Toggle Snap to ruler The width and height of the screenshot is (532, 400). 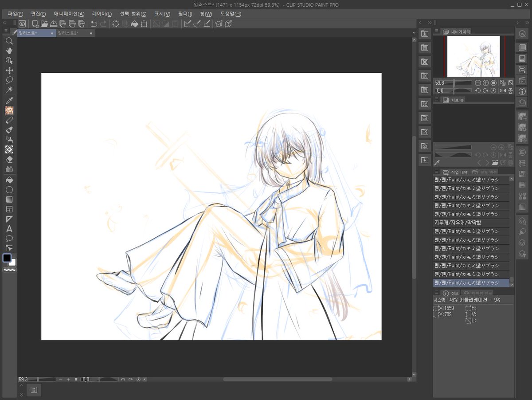pos(188,24)
